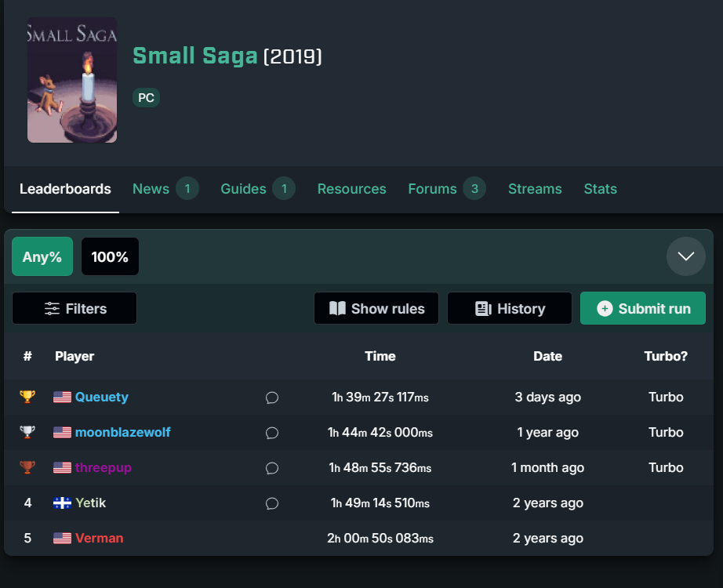Click the sliders icon in Filters
723x588 pixels.
tap(52, 309)
